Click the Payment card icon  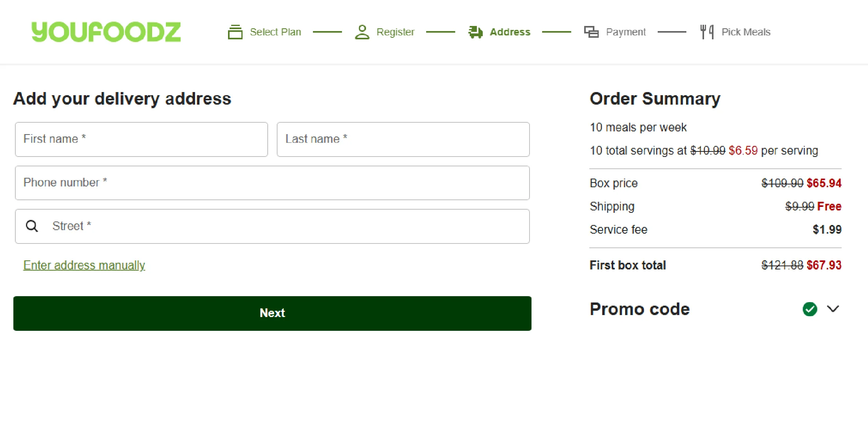tap(591, 32)
